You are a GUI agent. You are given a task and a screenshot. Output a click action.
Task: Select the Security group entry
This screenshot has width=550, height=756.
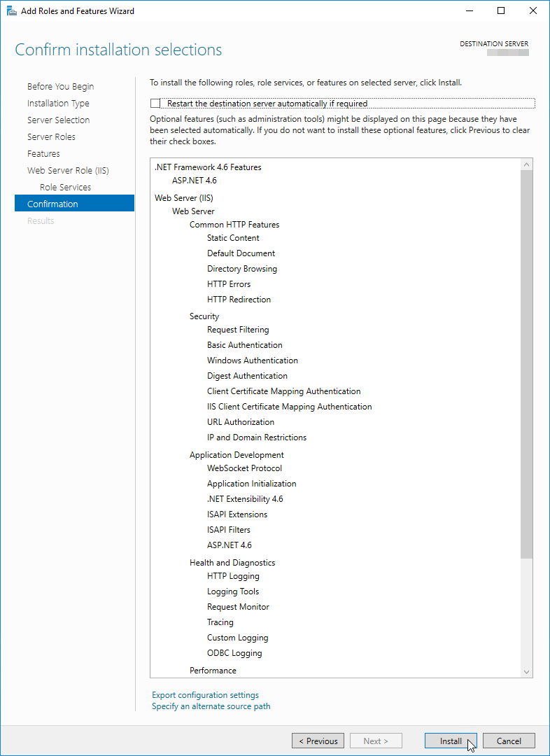pyautogui.click(x=204, y=316)
